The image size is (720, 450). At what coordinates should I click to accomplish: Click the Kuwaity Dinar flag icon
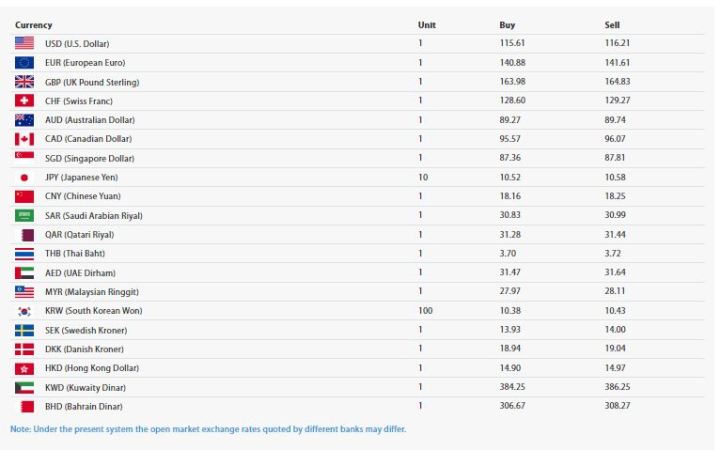pos(25,387)
